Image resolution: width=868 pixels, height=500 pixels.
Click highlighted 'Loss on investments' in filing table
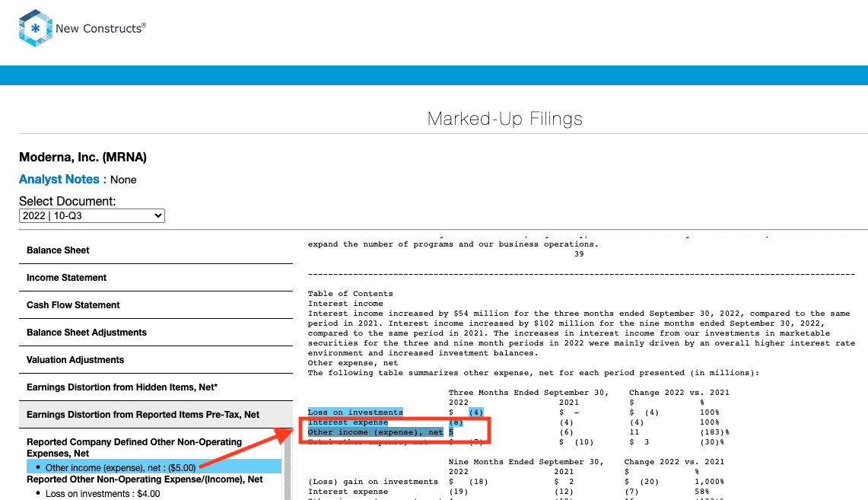[x=355, y=412]
